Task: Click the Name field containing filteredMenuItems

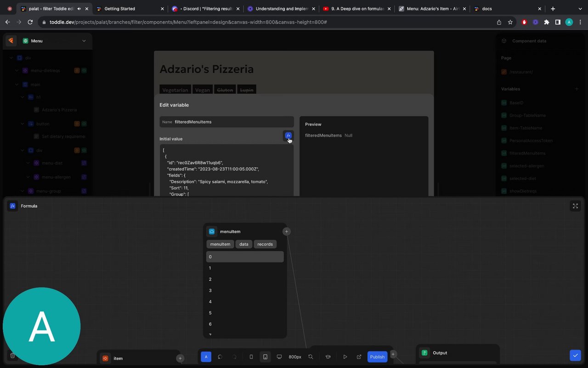Action: (x=226, y=122)
